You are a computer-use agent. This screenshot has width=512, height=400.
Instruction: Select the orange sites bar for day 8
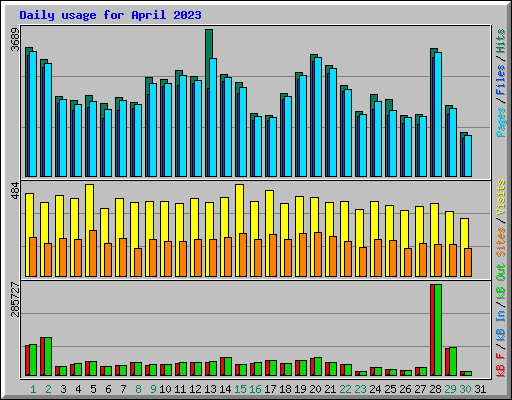point(138,262)
